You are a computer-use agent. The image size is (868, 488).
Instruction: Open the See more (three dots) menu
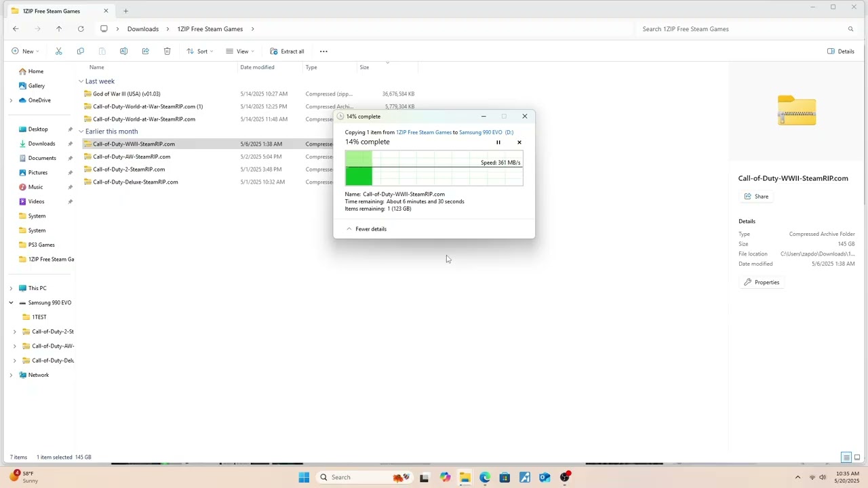323,52
